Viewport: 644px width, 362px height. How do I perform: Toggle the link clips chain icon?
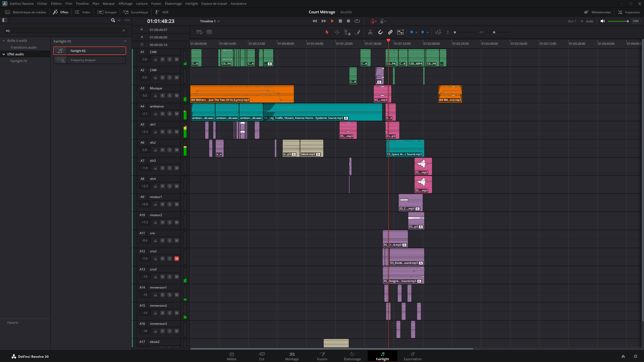pyautogui.click(x=390, y=32)
